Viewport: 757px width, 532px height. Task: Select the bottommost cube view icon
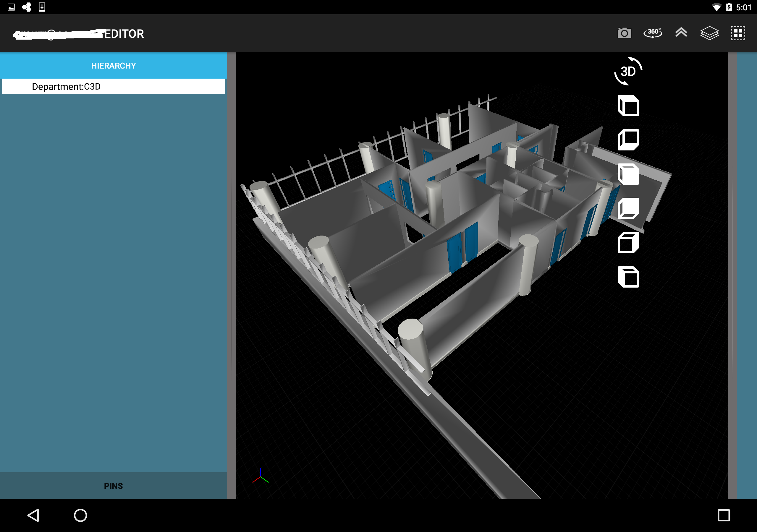tap(628, 277)
